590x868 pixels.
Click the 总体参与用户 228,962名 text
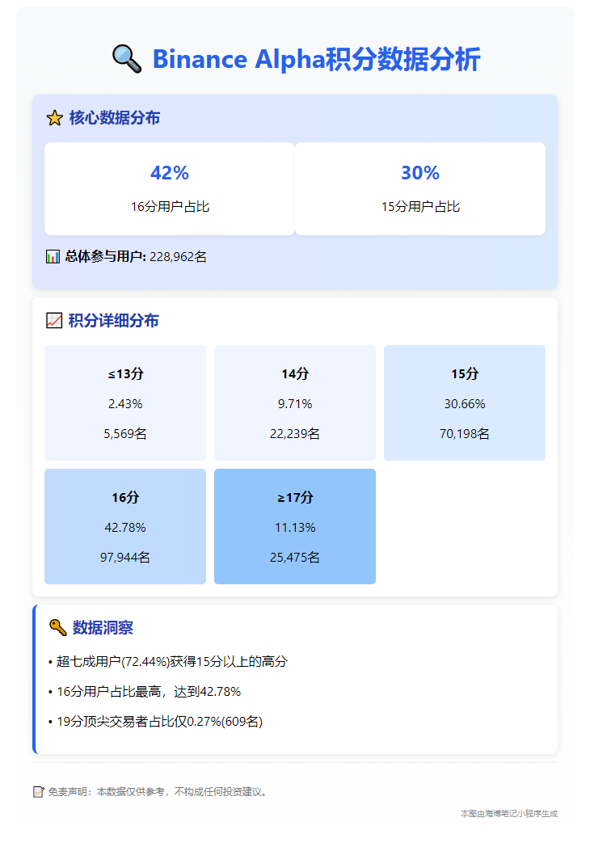point(136,257)
